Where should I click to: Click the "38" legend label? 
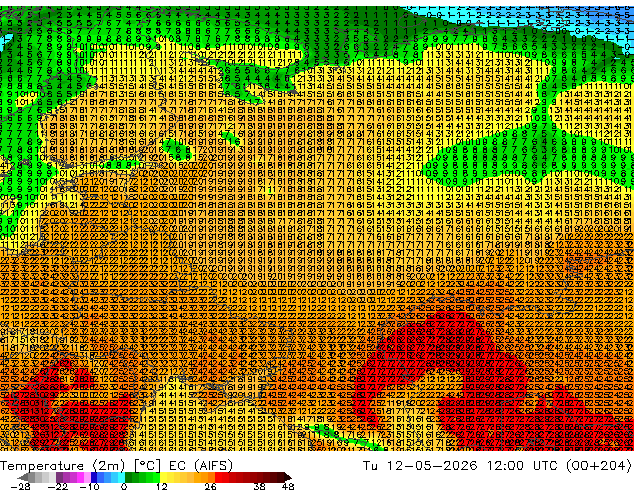[259, 486]
